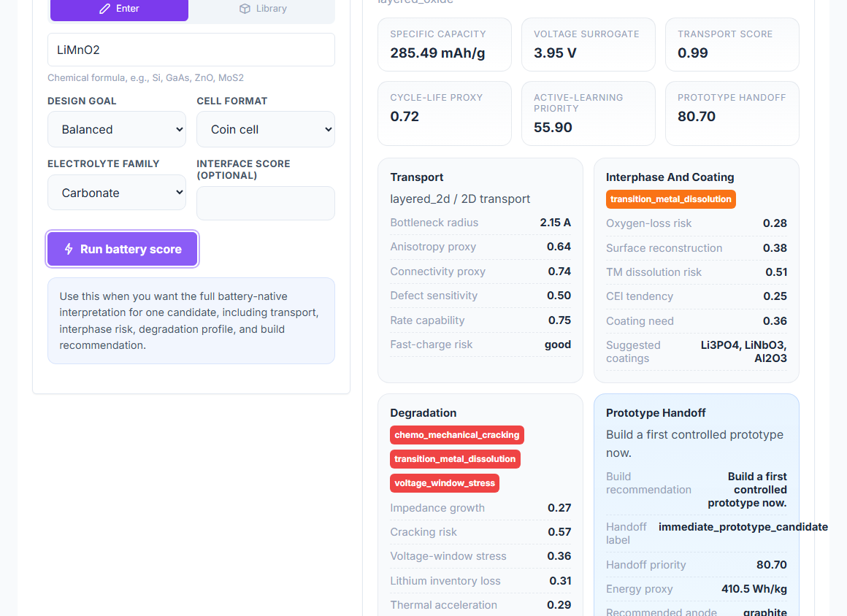Switch to the Library tab
This screenshot has height=616, width=847.
coord(263,9)
